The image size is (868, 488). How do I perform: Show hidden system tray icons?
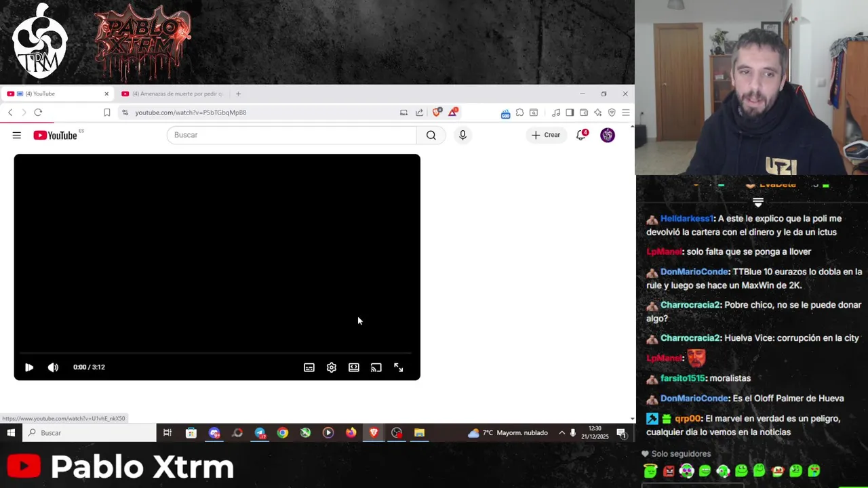(561, 433)
